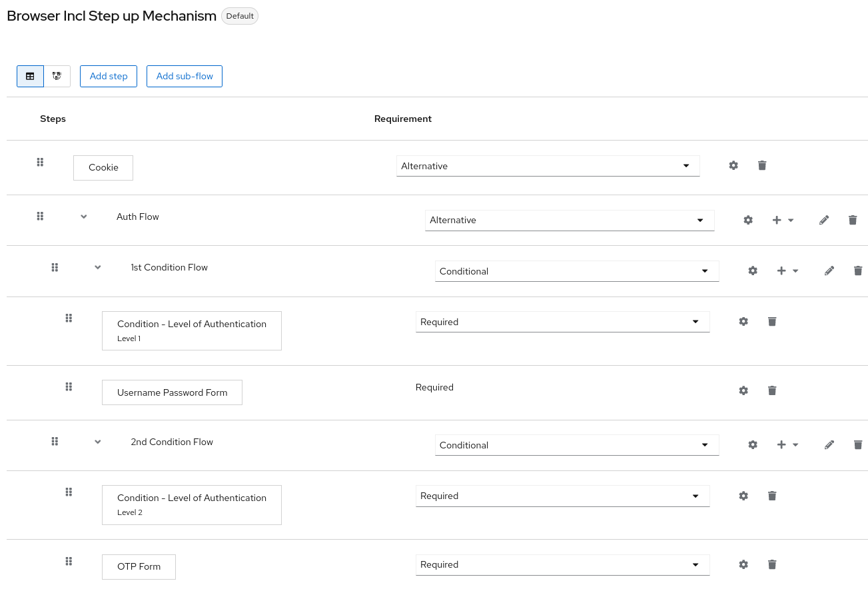Edit the 1st Condition Flow with pencil icon
This screenshot has width=868, height=591.
tap(829, 271)
